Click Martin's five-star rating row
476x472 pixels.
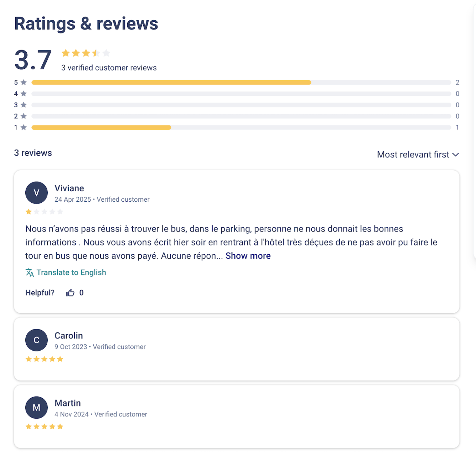(x=44, y=427)
